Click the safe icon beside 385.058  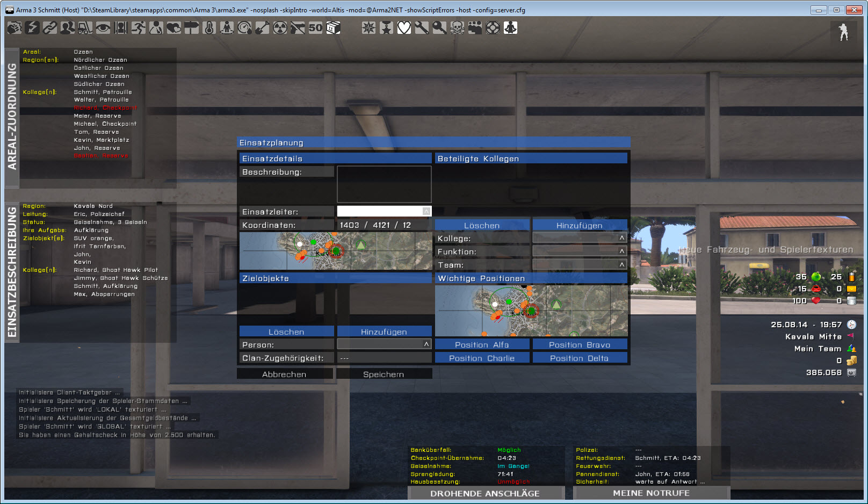point(852,372)
